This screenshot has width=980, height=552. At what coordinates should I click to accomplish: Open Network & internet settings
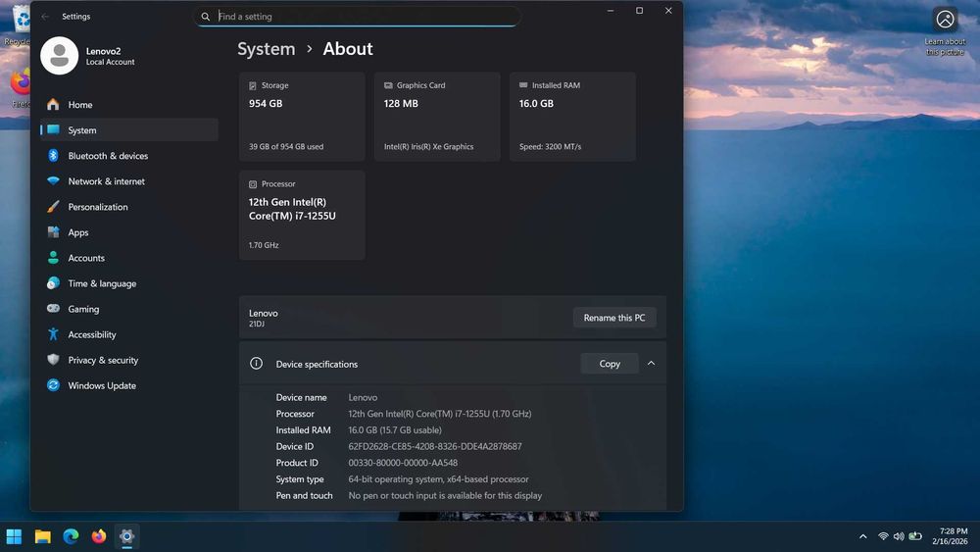[x=129, y=181]
